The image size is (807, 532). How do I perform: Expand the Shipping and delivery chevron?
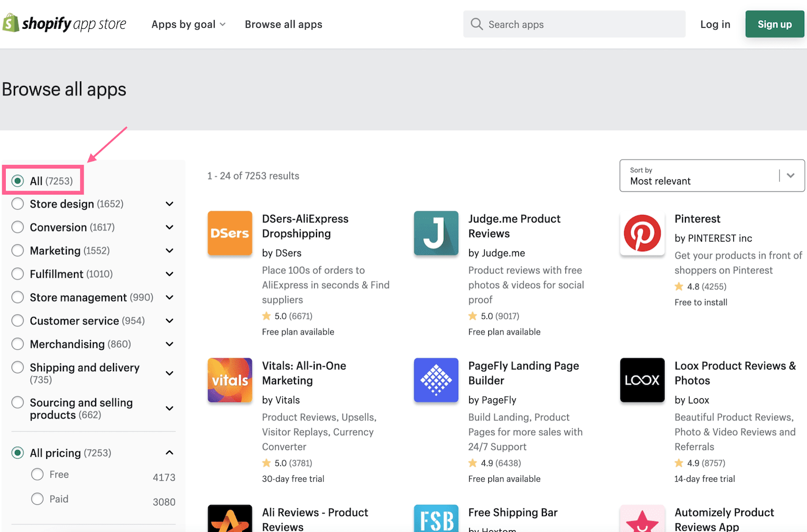(x=169, y=373)
